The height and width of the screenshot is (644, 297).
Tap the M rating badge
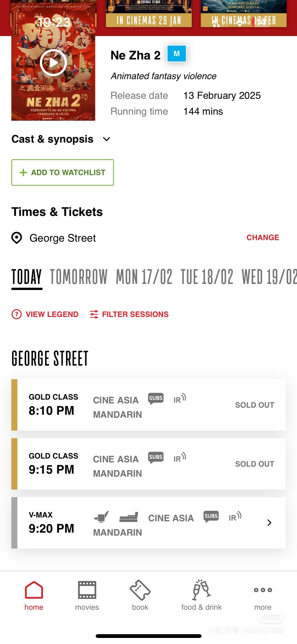tap(177, 54)
